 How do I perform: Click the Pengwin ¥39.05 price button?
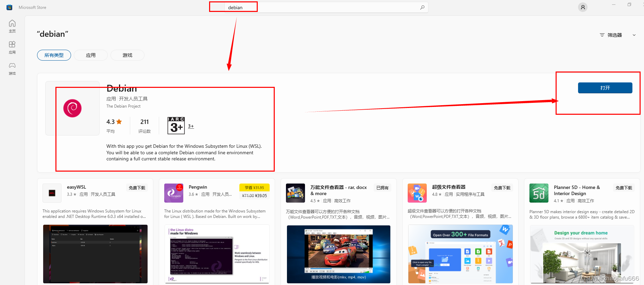(254, 195)
